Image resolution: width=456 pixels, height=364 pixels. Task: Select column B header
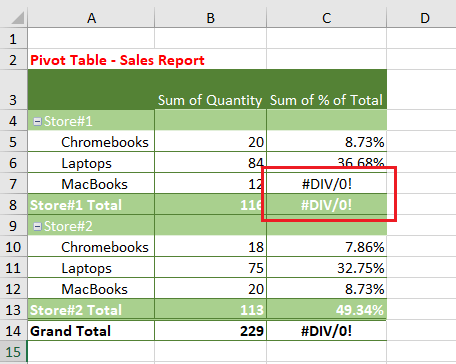pos(210,18)
